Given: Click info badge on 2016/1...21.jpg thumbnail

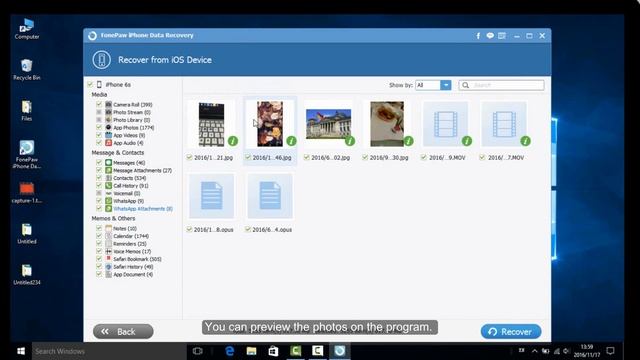Looking at the screenshot, I should pyautogui.click(x=233, y=141).
